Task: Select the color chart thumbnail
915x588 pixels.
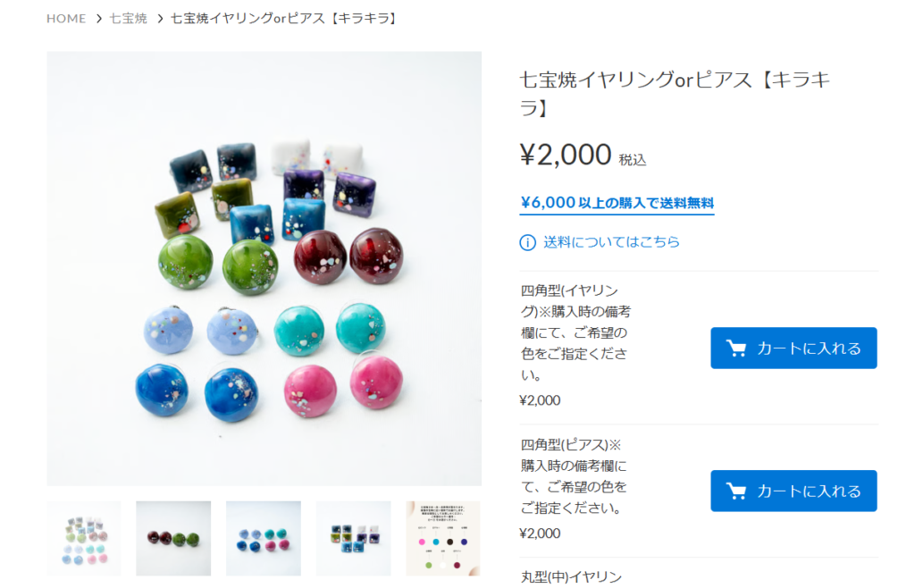Action: (x=443, y=539)
